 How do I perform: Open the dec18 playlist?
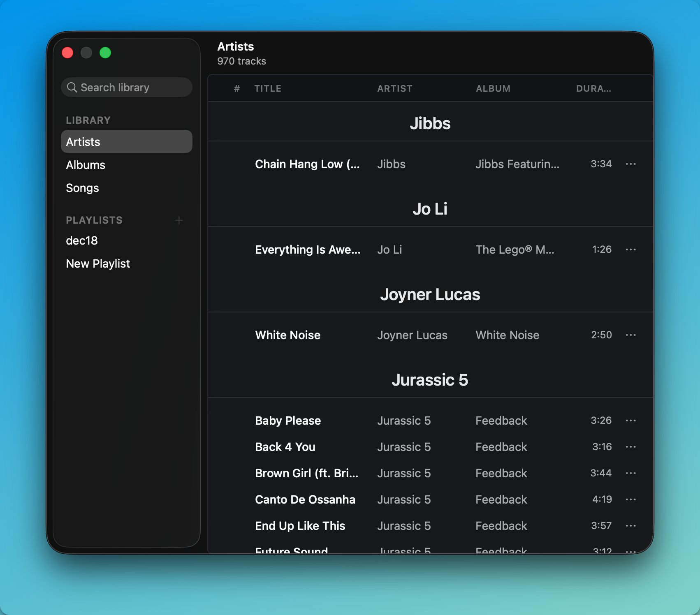pyautogui.click(x=127, y=240)
